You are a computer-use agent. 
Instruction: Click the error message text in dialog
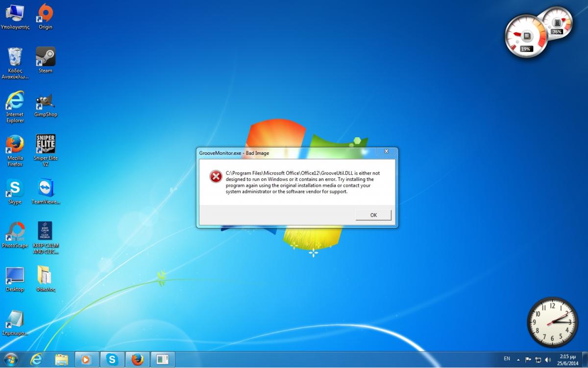(x=303, y=182)
